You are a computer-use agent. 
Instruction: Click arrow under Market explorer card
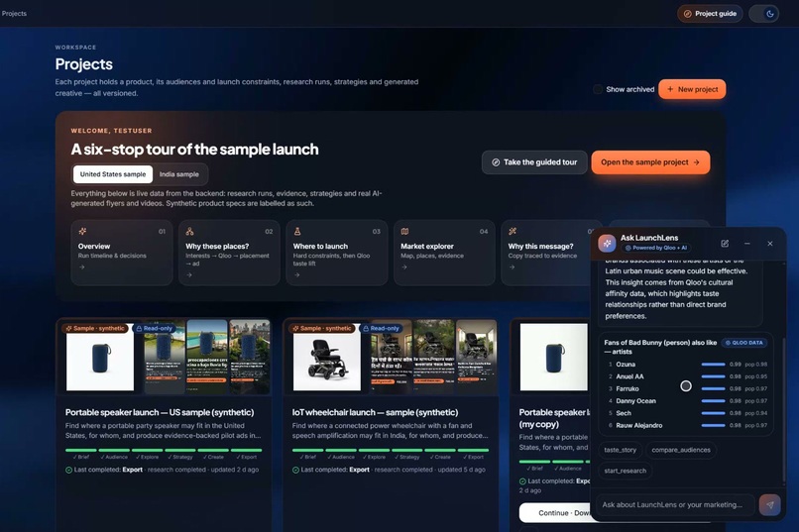pos(404,267)
